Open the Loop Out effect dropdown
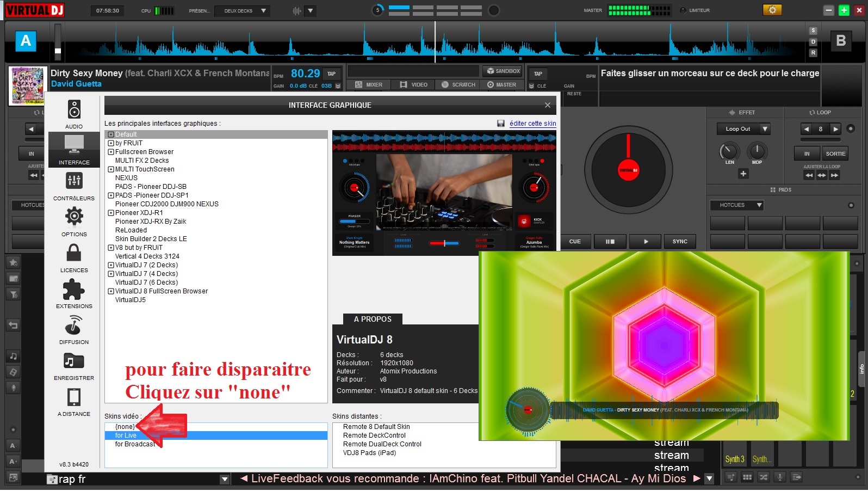This screenshot has height=491, width=868. click(x=743, y=129)
